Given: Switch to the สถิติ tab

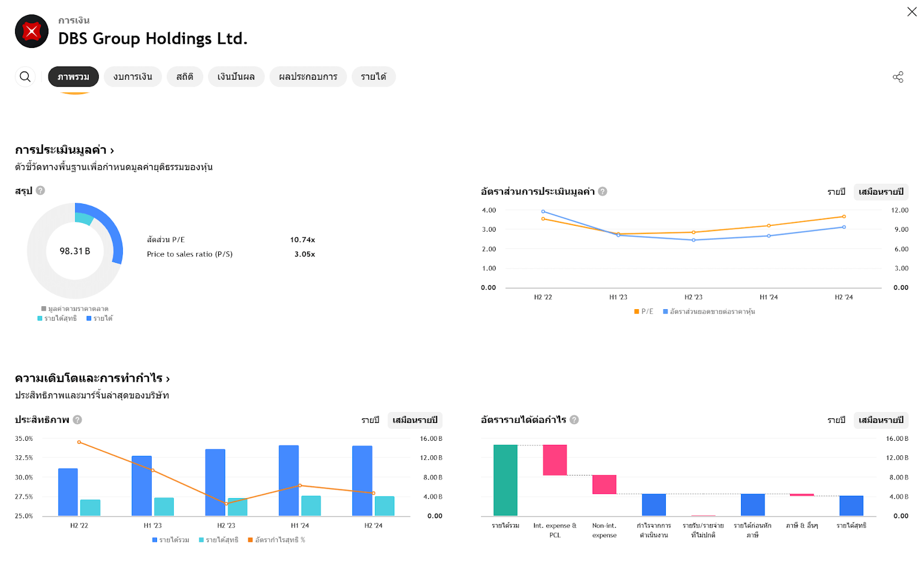Looking at the screenshot, I should (185, 77).
